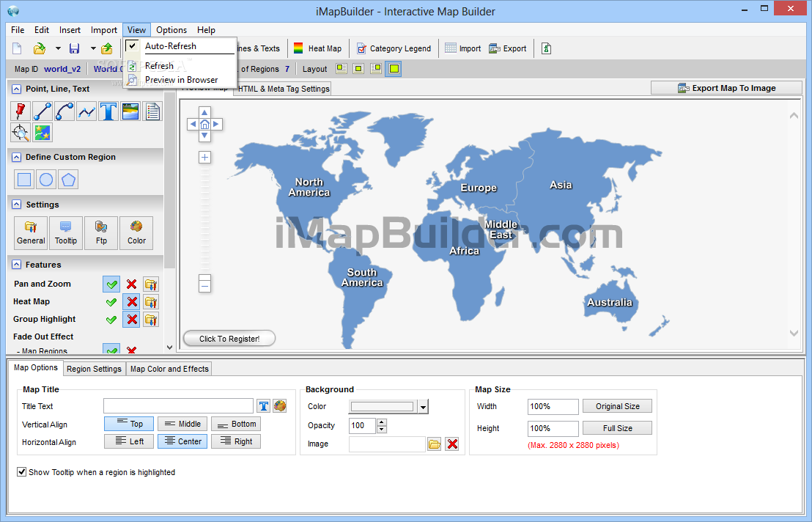Open title color palette icon
Viewport: 812px width, 522px height.
point(280,406)
